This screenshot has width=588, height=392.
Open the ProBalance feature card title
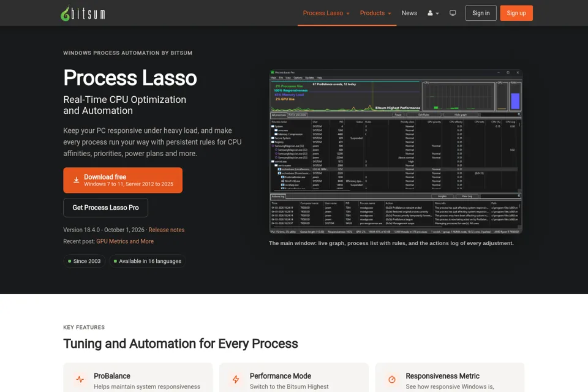coord(111,376)
